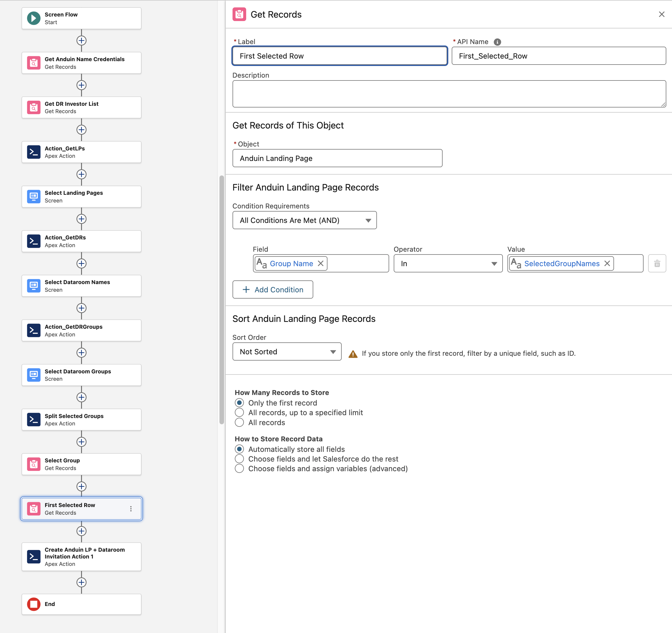The height and width of the screenshot is (633, 672).
Task: Click the Value lookup box
Action: (x=575, y=263)
